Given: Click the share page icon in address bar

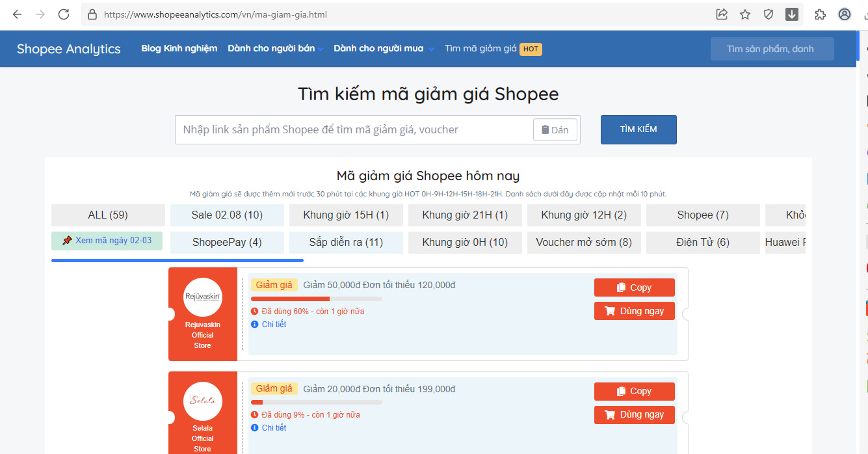Looking at the screenshot, I should point(722,14).
